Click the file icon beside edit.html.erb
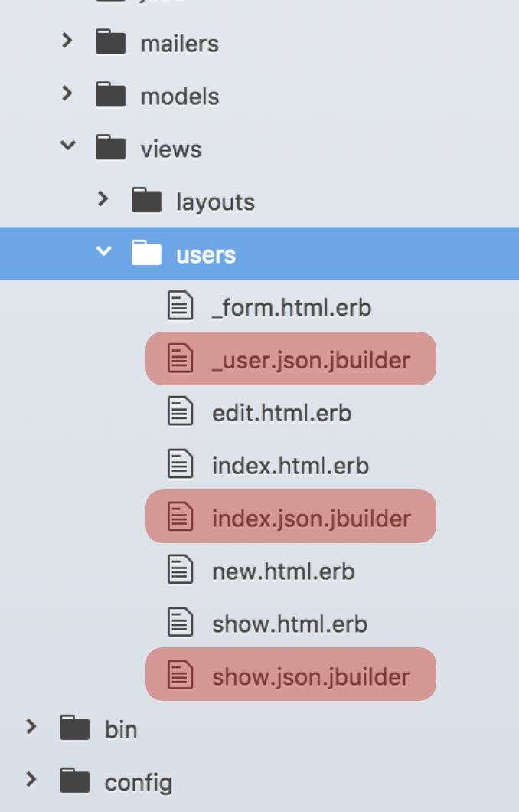The height and width of the screenshot is (812, 519). click(179, 413)
